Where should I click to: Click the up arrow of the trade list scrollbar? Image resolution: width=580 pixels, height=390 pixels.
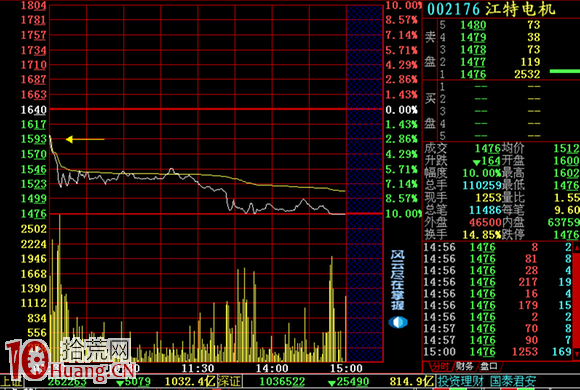coord(576,248)
